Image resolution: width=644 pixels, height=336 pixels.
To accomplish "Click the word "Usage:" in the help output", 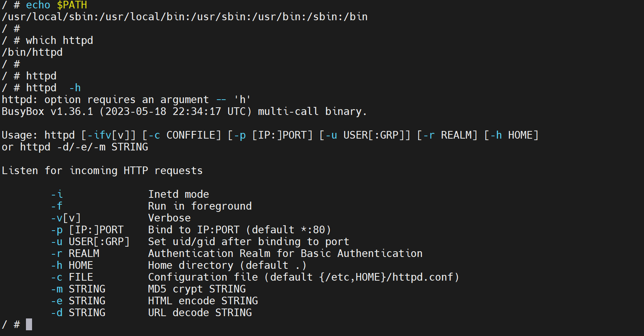I will (x=19, y=135).
